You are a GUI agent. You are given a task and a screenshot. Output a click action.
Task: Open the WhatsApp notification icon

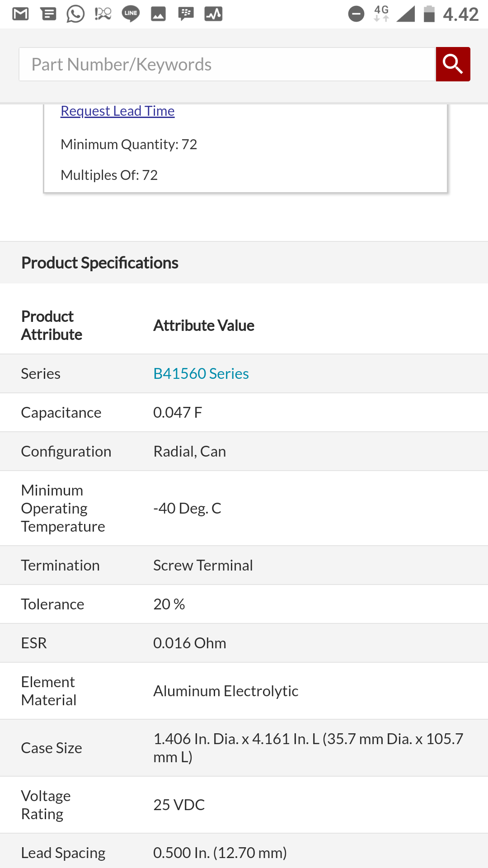[75, 14]
